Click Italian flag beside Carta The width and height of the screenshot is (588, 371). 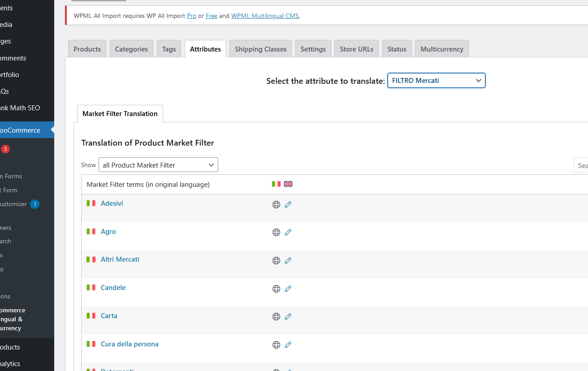pos(91,315)
